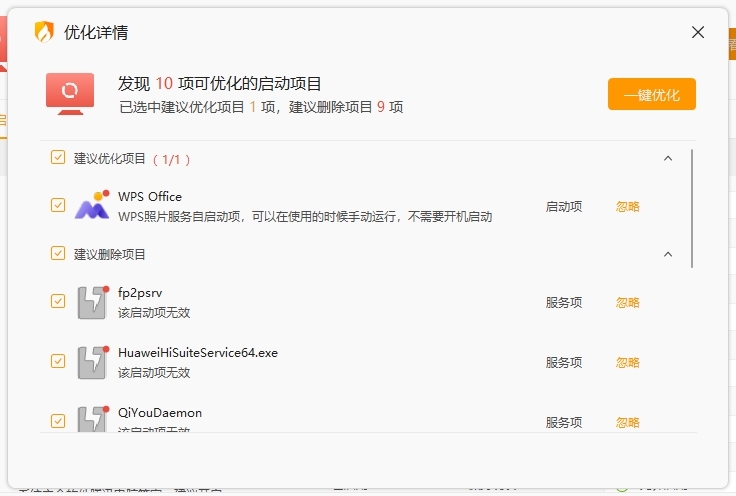Image resolution: width=736 pixels, height=496 pixels.
Task: Click 该启动项无效 under fp2psrv
Action: (x=154, y=313)
